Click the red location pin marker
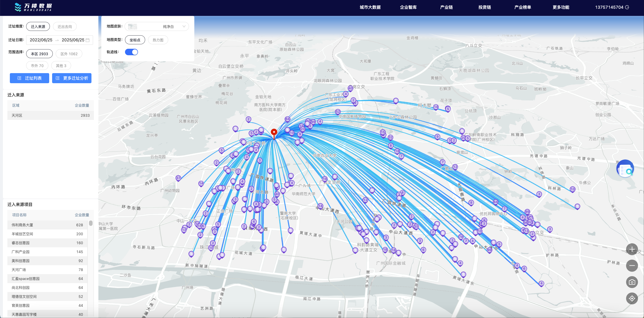 coord(274,132)
